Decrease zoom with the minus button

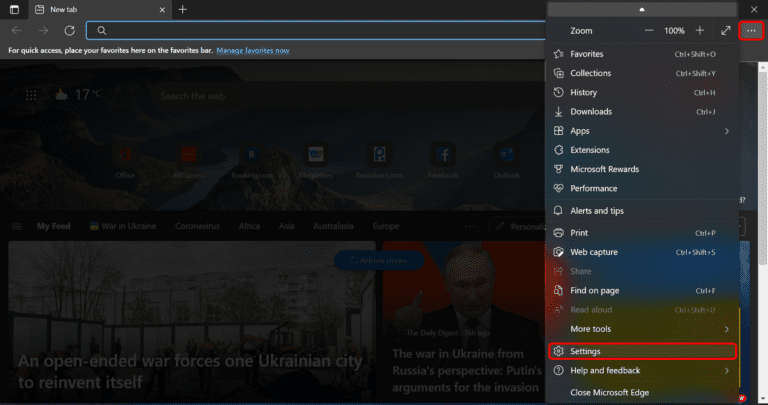tap(649, 30)
